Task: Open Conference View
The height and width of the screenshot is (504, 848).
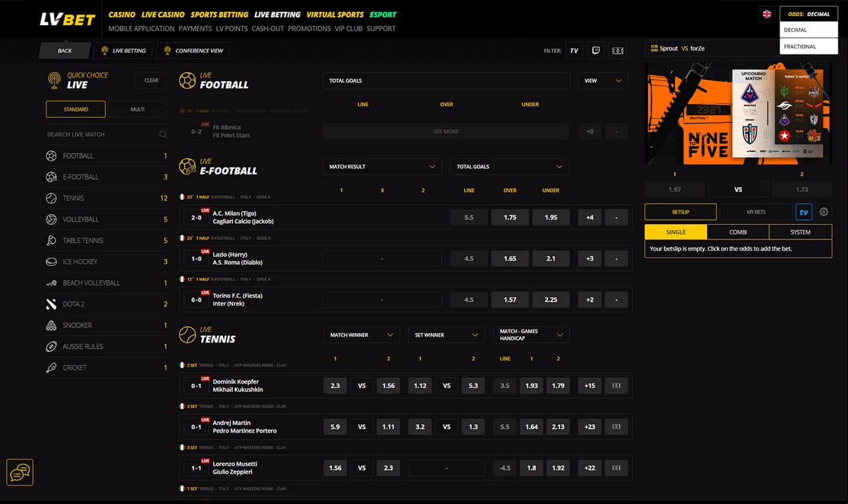Action: [195, 50]
